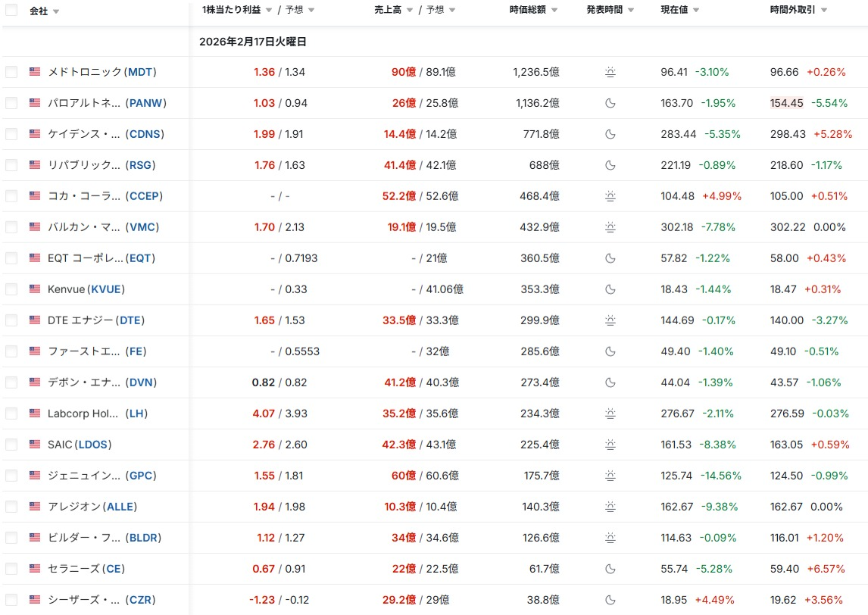868x615 pixels.
Task: Check the select-all checkbox in header
Action: (x=11, y=11)
